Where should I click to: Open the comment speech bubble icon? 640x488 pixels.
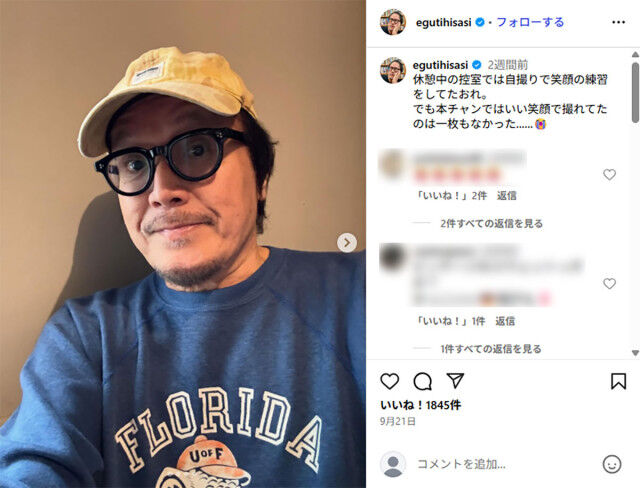coord(422,382)
